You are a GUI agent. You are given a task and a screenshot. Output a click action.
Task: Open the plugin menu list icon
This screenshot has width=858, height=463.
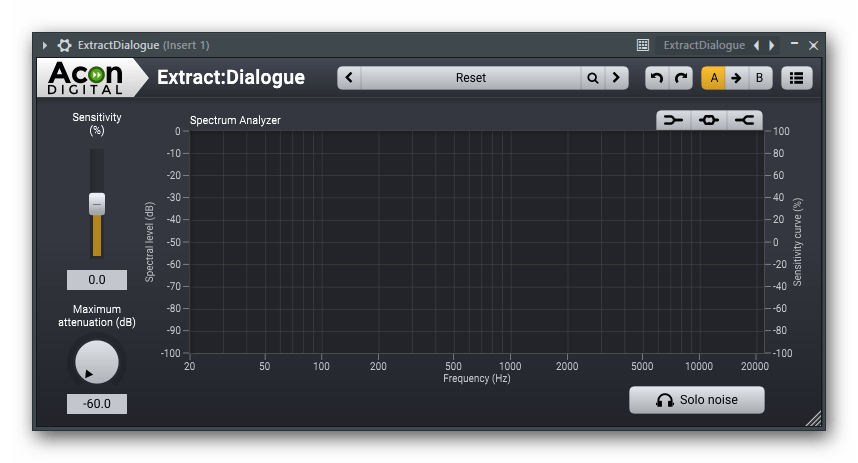pos(796,78)
